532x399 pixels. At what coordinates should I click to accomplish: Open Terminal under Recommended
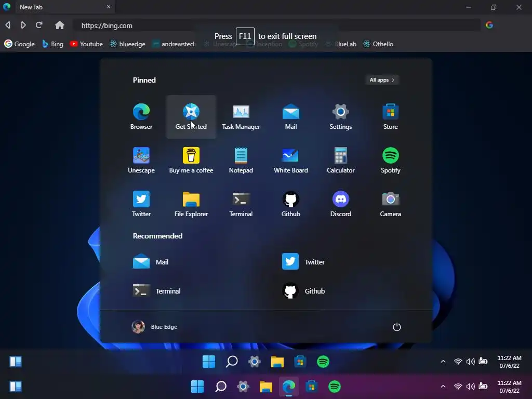(157, 291)
